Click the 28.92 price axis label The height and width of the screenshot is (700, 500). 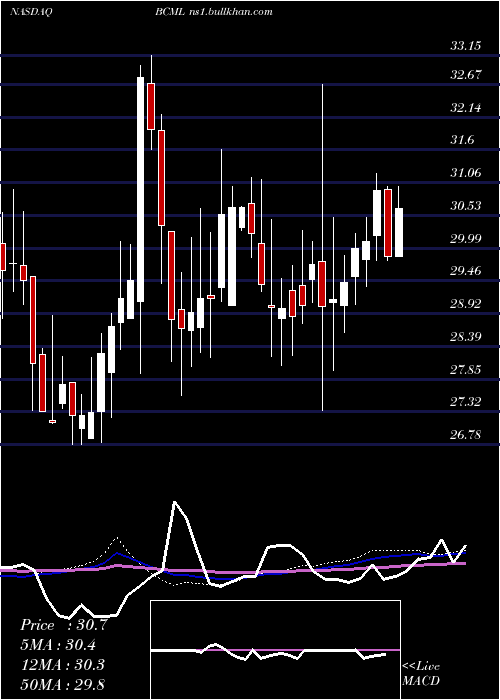[466, 304]
